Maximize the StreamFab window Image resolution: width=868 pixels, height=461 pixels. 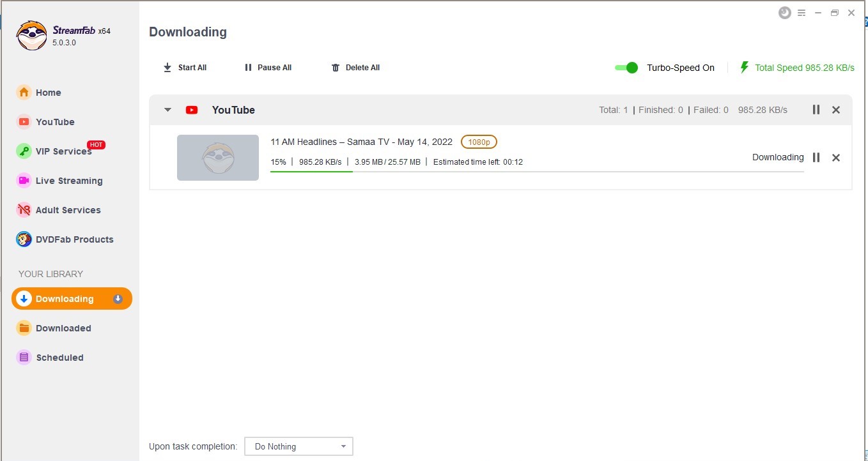835,13
